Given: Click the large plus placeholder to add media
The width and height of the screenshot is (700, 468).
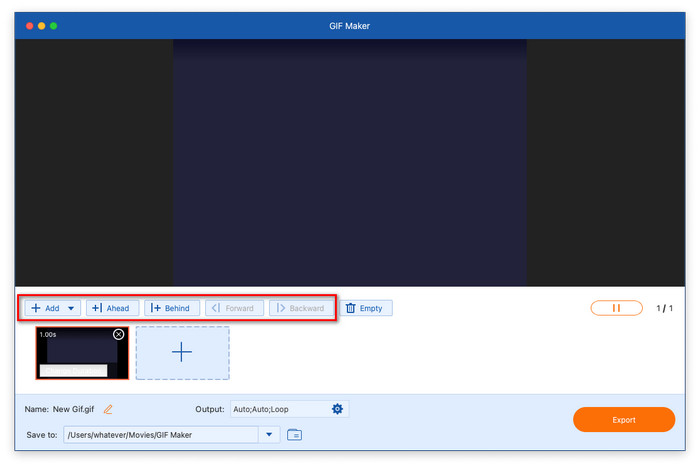Looking at the screenshot, I should [x=182, y=352].
